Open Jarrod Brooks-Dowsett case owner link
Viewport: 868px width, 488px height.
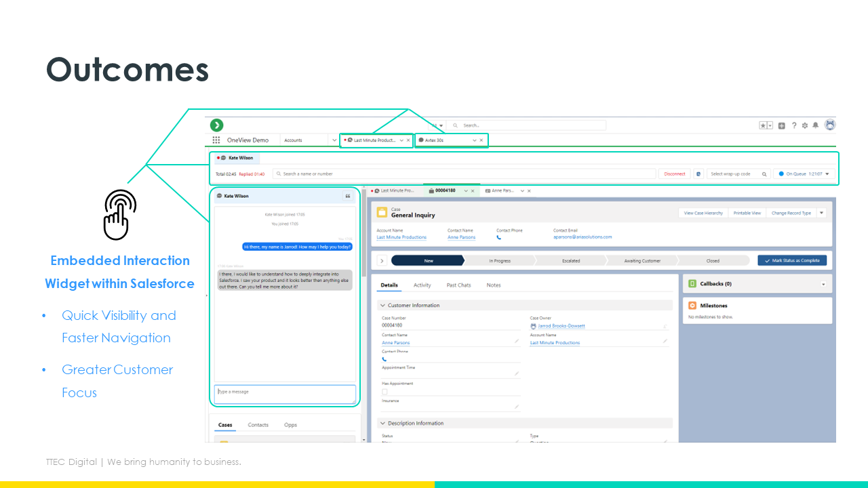tap(561, 326)
